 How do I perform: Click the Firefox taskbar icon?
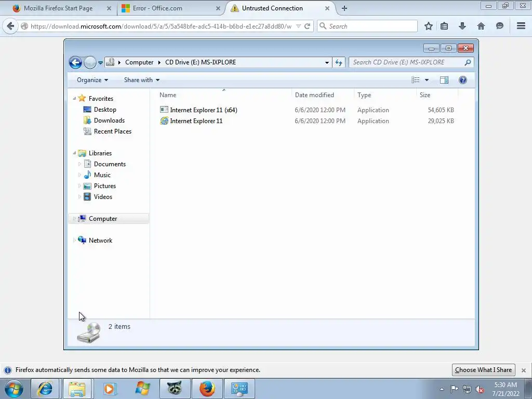(x=207, y=389)
